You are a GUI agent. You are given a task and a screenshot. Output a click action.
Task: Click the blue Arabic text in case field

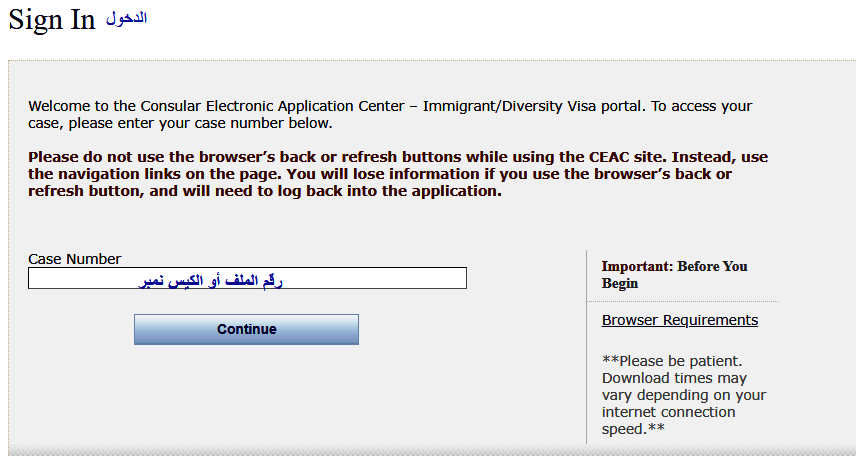(211, 281)
